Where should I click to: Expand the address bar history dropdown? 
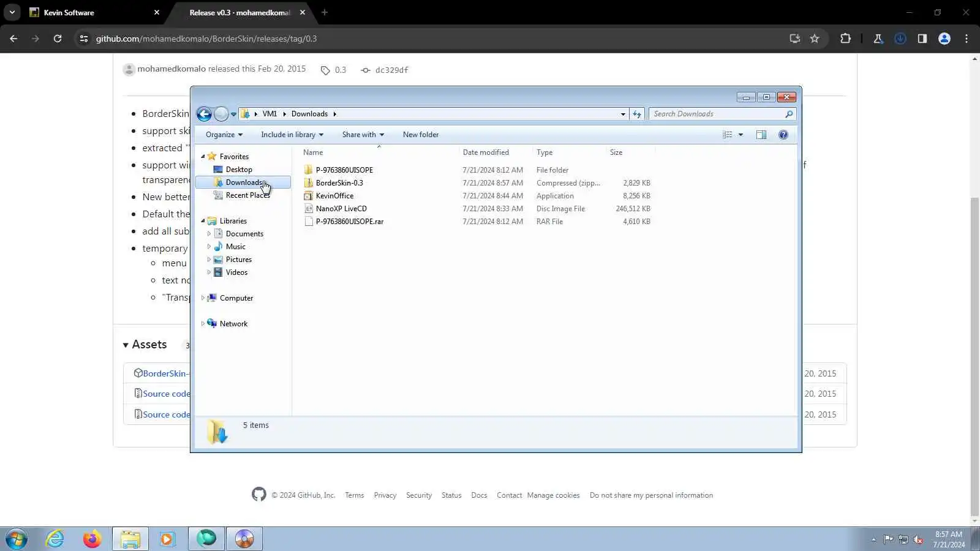coord(623,114)
